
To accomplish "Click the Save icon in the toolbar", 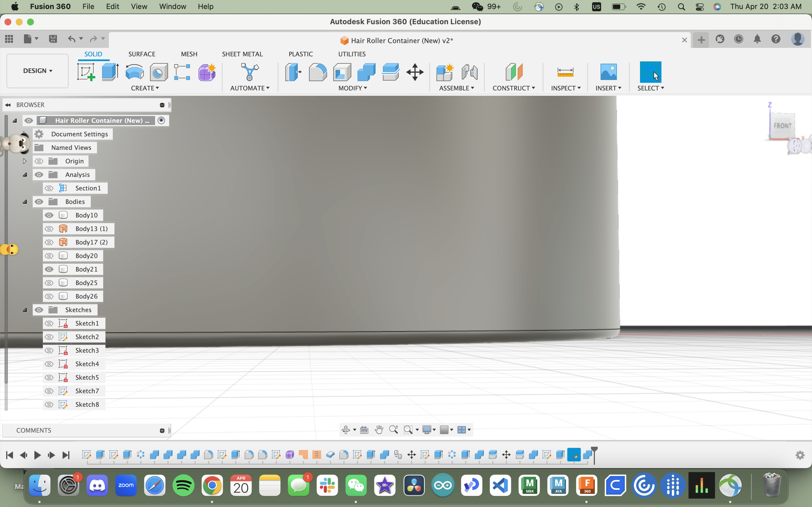I will tap(53, 39).
